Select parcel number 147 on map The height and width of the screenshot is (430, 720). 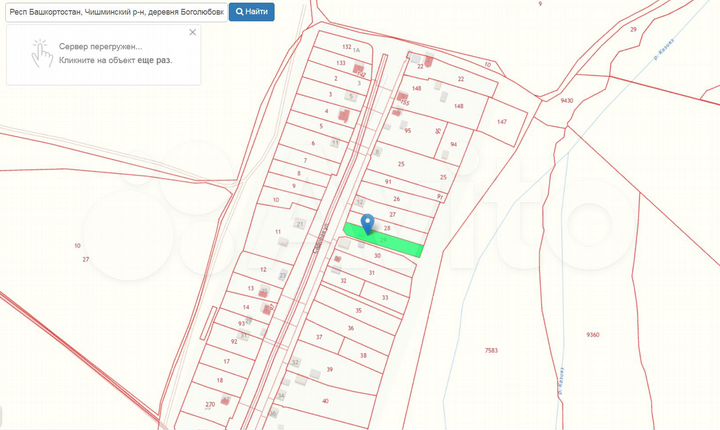(x=502, y=121)
